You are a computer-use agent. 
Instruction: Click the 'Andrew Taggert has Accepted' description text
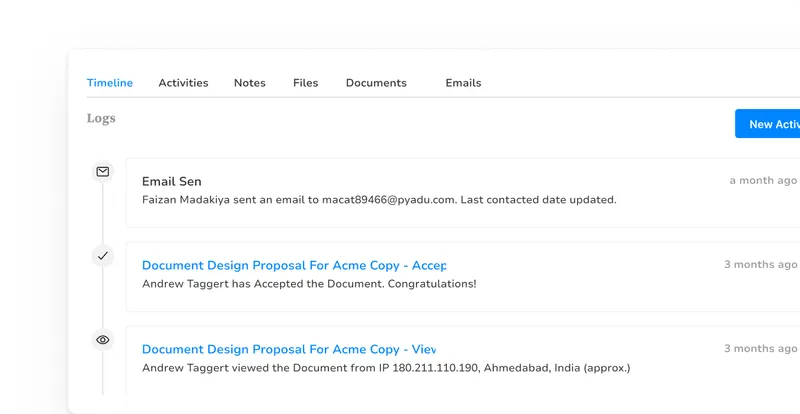(309, 284)
